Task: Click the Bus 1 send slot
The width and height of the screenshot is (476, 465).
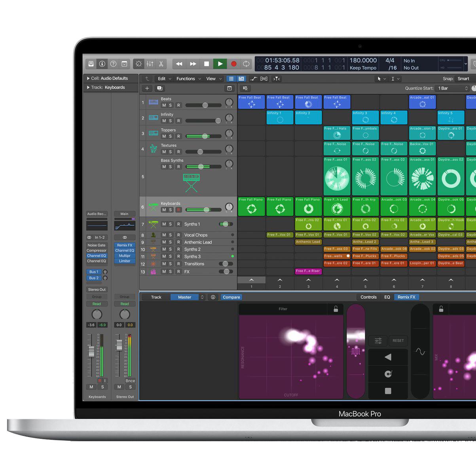Action: pyautogui.click(x=94, y=272)
